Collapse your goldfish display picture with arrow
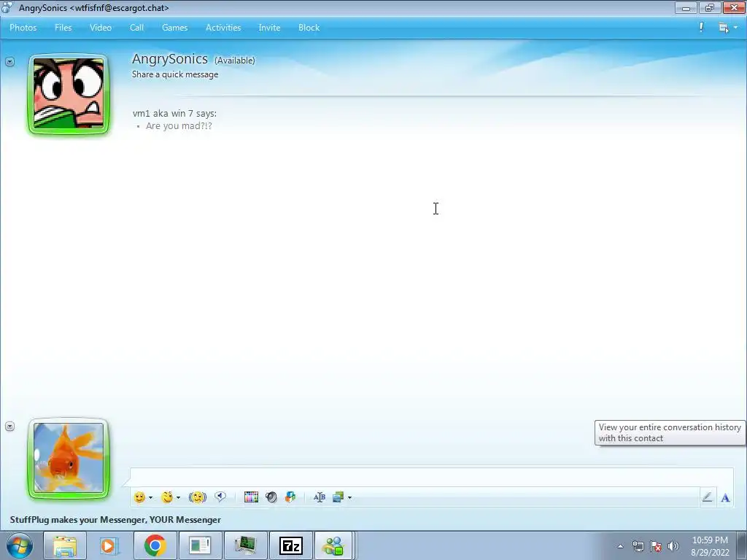Screen dimensions: 747x560 tap(10, 426)
